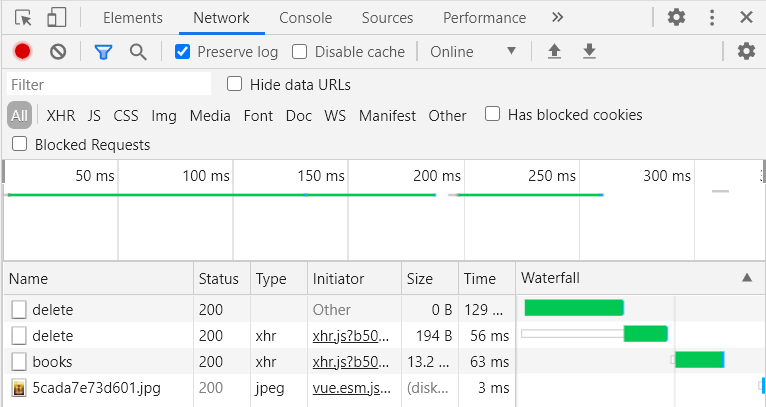The width and height of the screenshot is (766, 407).
Task: Open the DevTools three-dot menu
Action: [712, 17]
